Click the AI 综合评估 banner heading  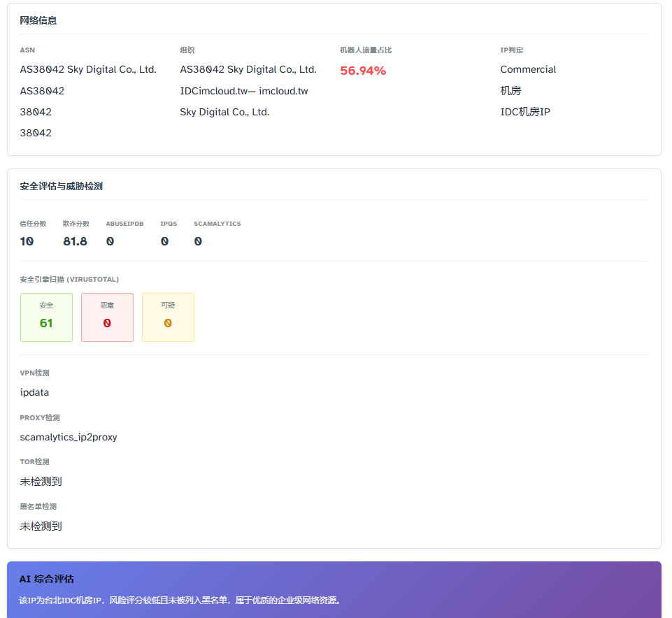point(46,579)
